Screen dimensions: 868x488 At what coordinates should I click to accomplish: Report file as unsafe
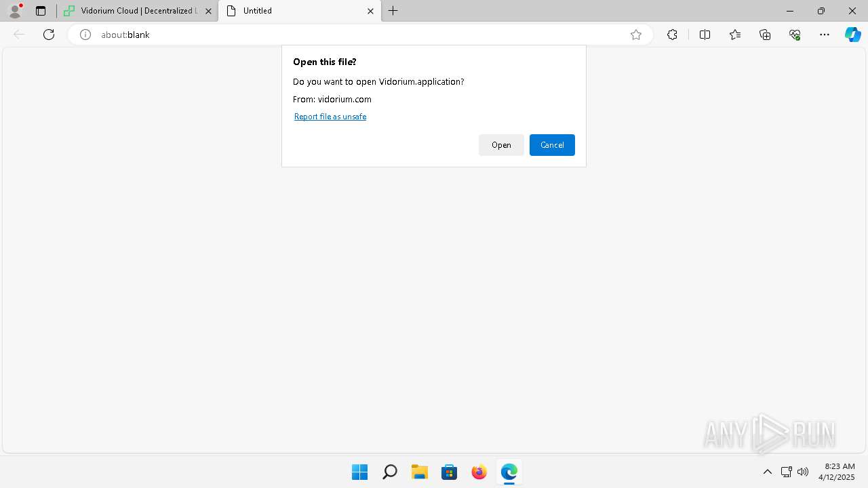330,117
